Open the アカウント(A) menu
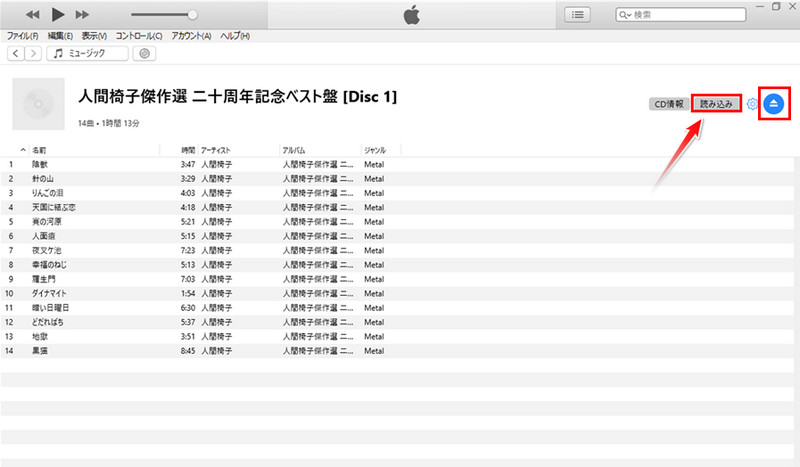The height and width of the screenshot is (467, 800). tap(191, 36)
